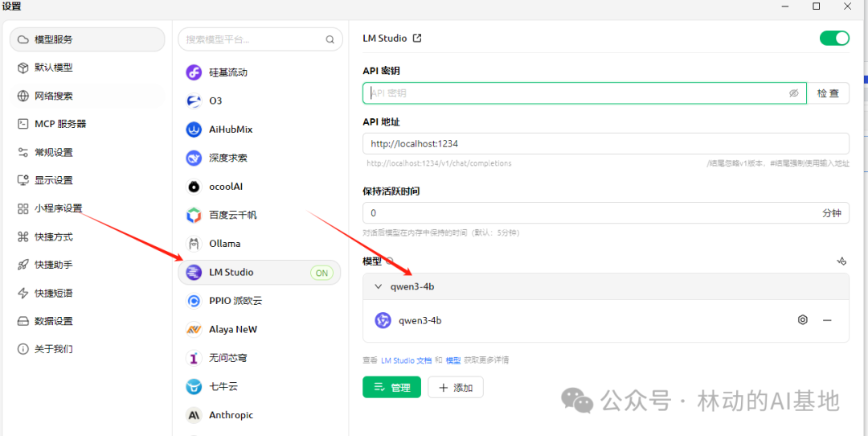Open 快捷方式 settings section

click(88, 237)
